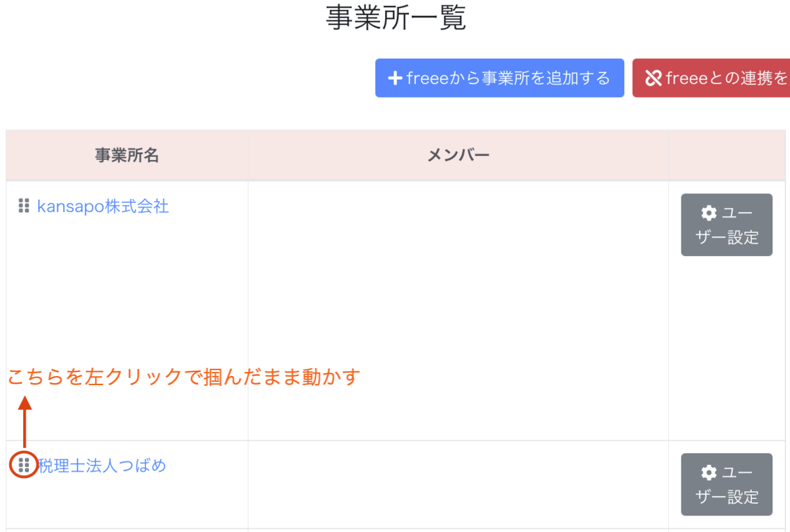This screenshot has width=790, height=532.
Task: Click the gear icon in kansapo's ユーザー設定 button
Action: [709, 213]
